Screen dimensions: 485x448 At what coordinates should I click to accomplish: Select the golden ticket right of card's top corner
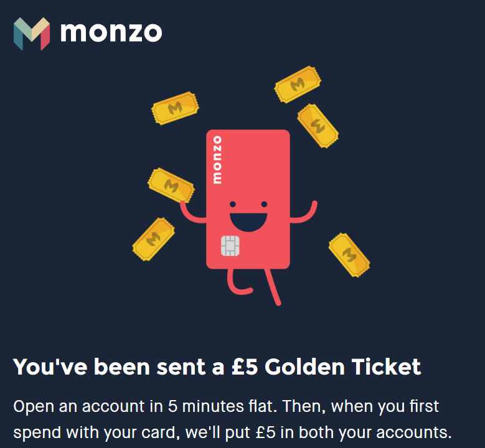318,126
